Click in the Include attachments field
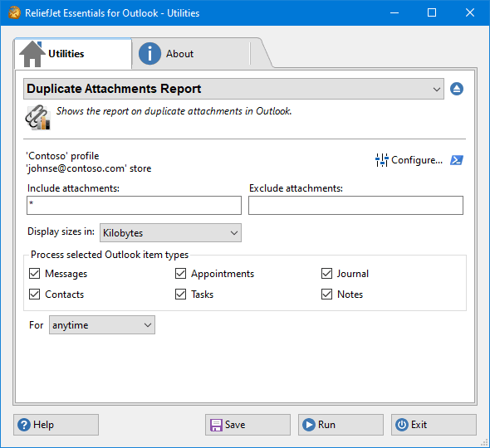Viewport: 490px width, 448px height. (x=134, y=206)
